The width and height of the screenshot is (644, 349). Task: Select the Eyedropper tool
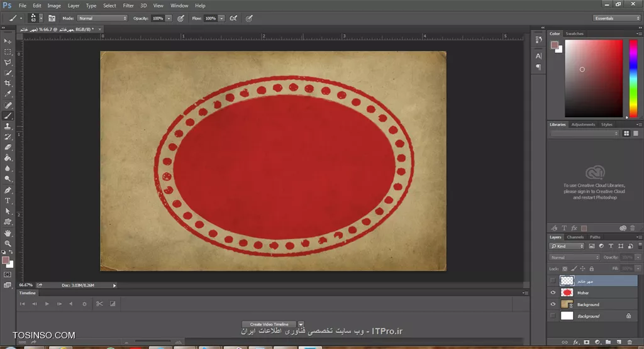pos(8,94)
